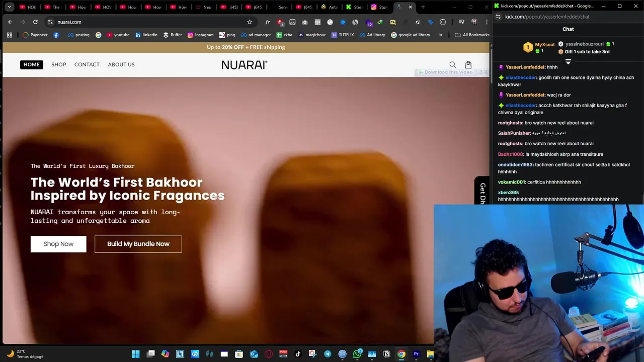The width and height of the screenshot is (644, 362).
Task: Open the TUTFLIX bookmark
Action: pyautogui.click(x=343, y=35)
